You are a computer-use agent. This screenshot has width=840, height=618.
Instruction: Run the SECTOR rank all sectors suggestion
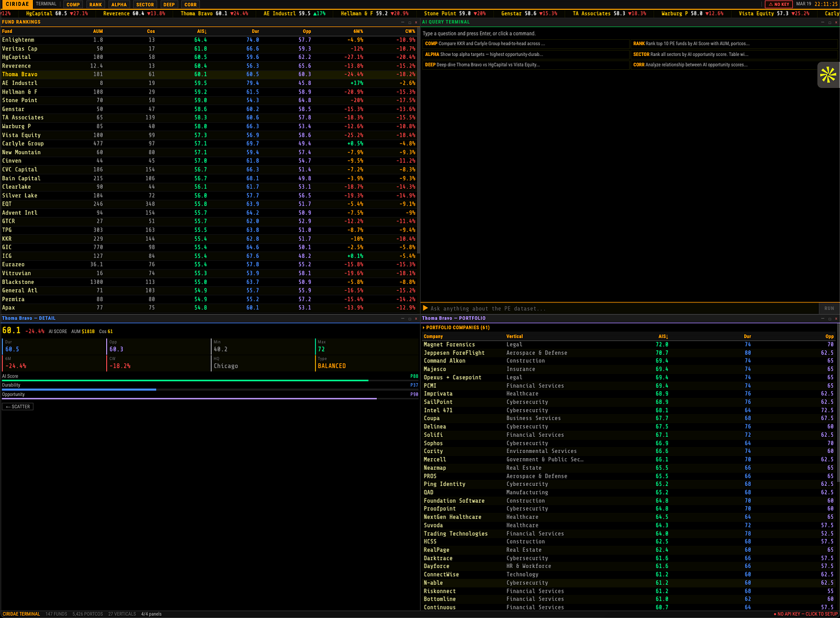[x=734, y=54]
